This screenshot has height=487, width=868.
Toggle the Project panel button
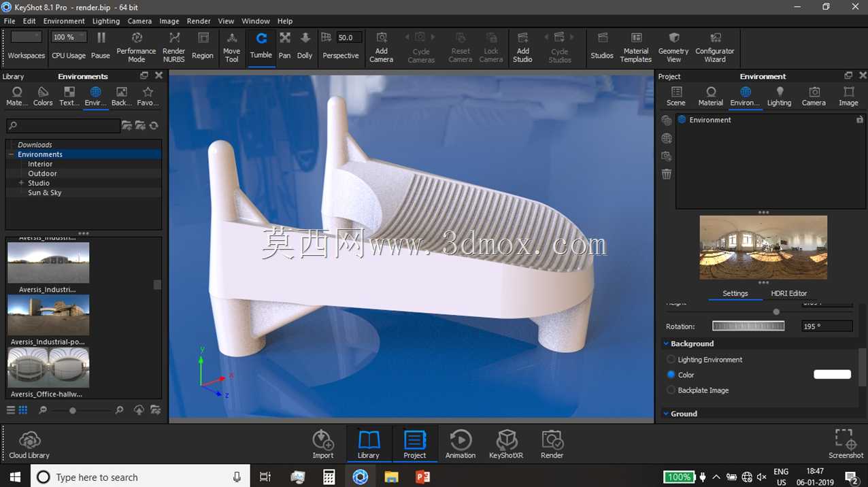(x=415, y=445)
